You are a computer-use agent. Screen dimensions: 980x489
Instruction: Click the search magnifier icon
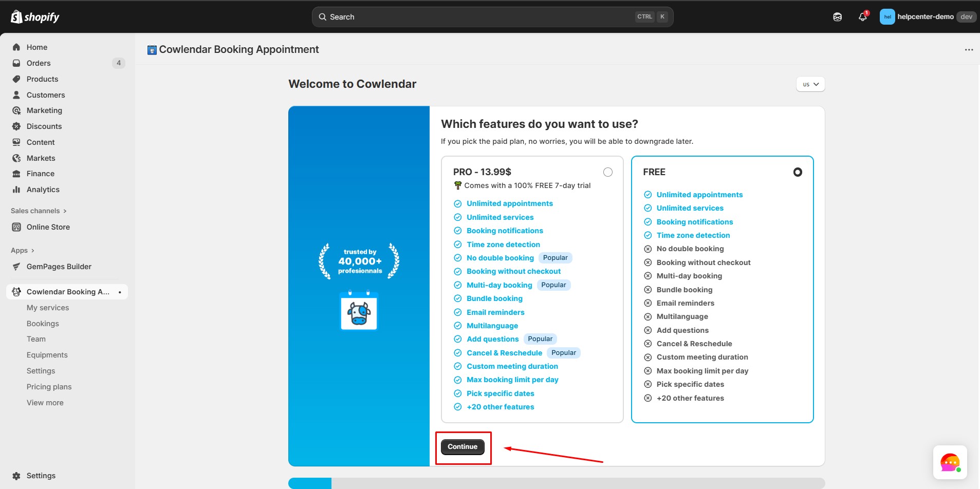point(323,17)
